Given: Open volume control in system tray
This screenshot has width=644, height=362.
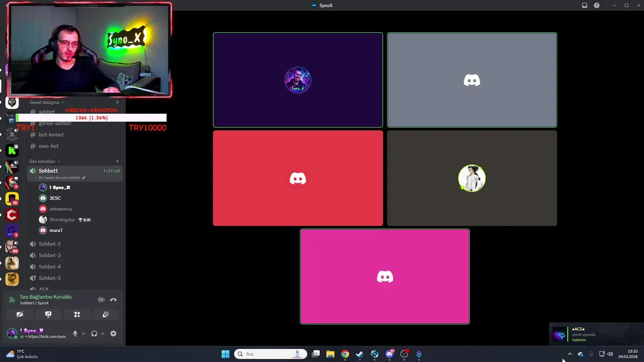Looking at the screenshot, I should coord(610,354).
